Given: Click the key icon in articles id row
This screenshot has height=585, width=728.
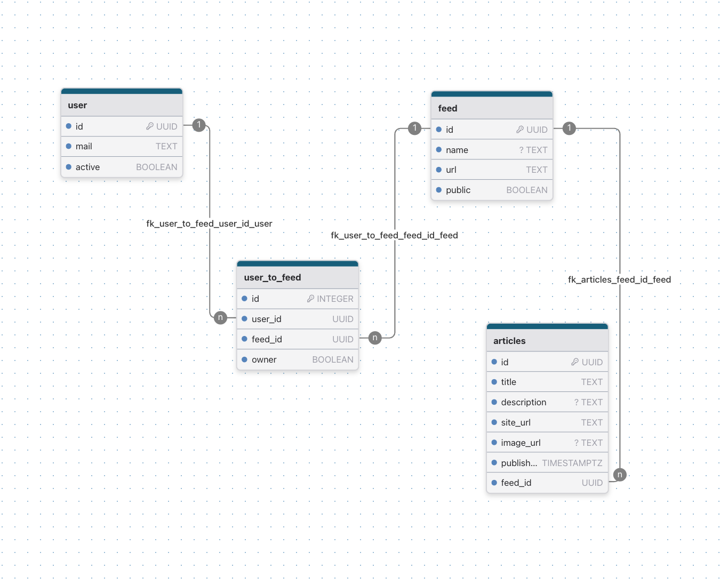Looking at the screenshot, I should 575,362.
